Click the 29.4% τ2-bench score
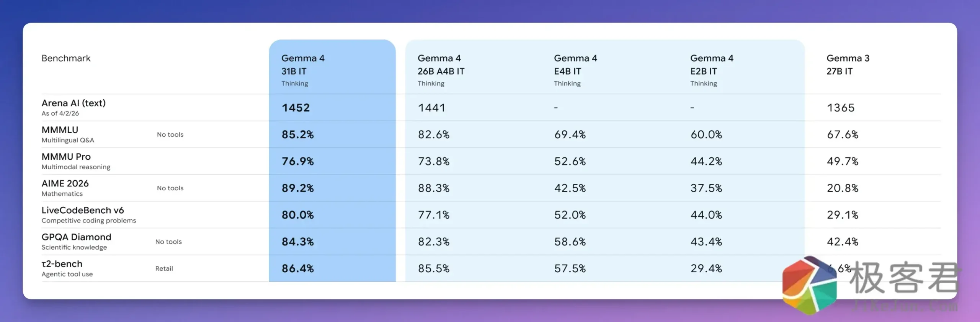Viewport: 980px width, 322px height. (706, 269)
